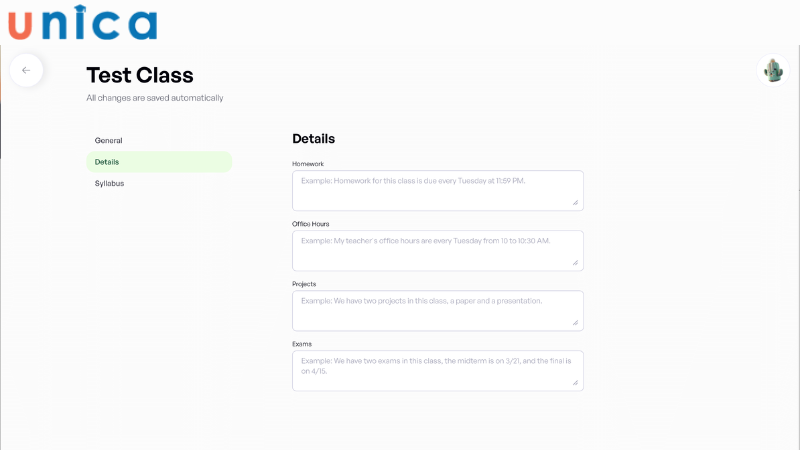Image resolution: width=800 pixels, height=450 pixels.
Task: Click the Unica logo
Action: click(82, 22)
